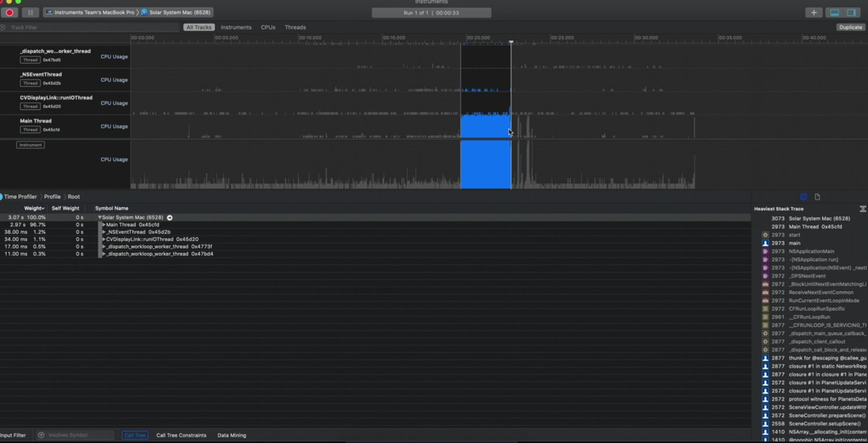Click the Profile breadcrumb

[x=52, y=197]
